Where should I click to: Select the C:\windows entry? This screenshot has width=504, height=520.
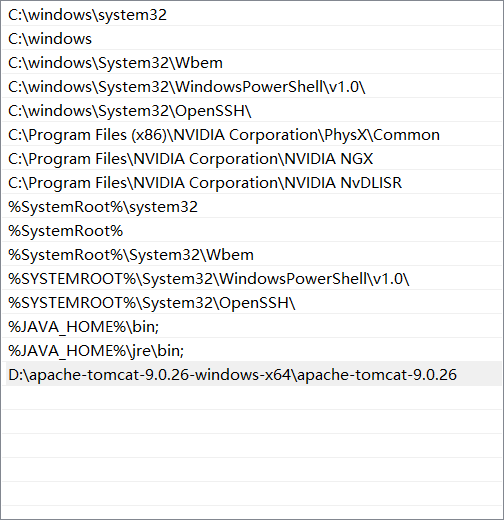pos(252,39)
